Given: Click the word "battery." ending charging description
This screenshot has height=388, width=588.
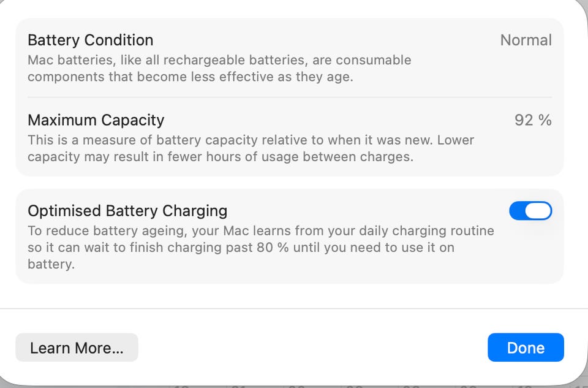Looking at the screenshot, I should [51, 265].
